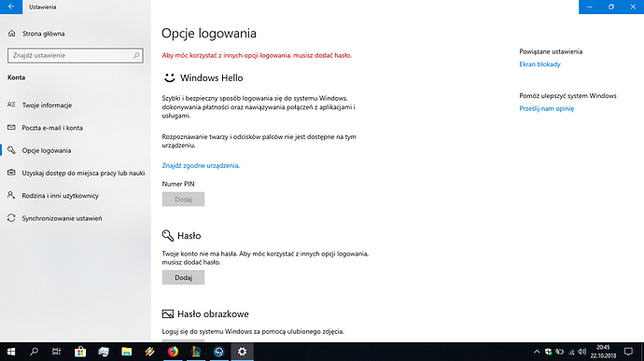Image resolution: width=644 pixels, height=361 pixels.
Task: Switch to Firefox on the taskbar
Action: (x=173, y=352)
